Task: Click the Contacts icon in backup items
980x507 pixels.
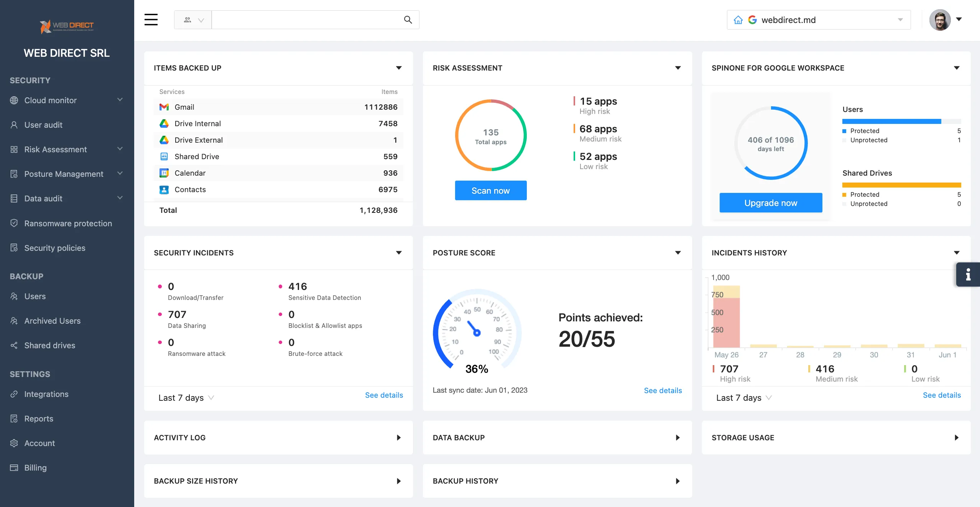Action: point(164,189)
